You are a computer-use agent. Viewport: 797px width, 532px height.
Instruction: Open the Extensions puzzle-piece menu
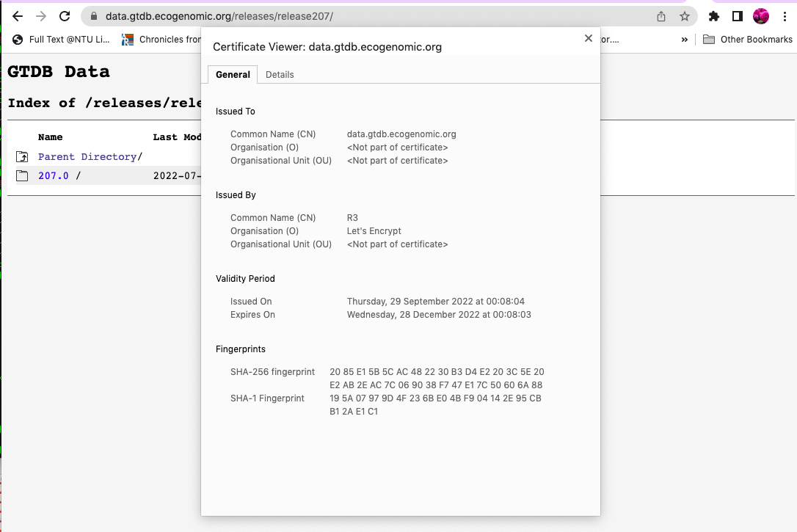[713, 15]
